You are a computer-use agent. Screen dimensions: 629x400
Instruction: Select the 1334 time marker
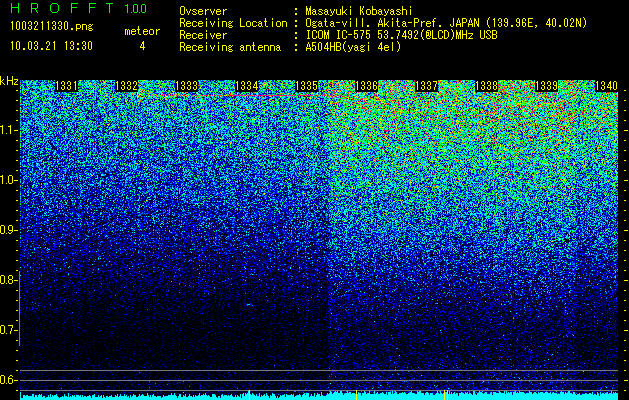[246, 86]
